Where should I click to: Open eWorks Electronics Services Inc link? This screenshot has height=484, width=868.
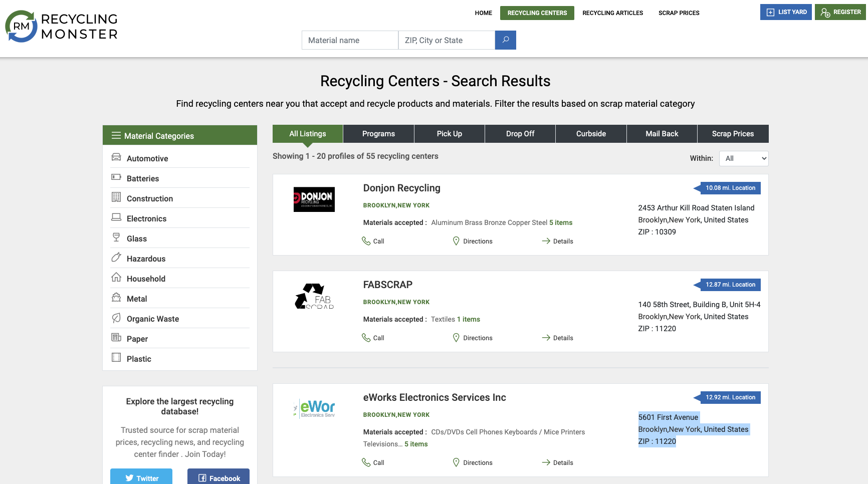[435, 397]
